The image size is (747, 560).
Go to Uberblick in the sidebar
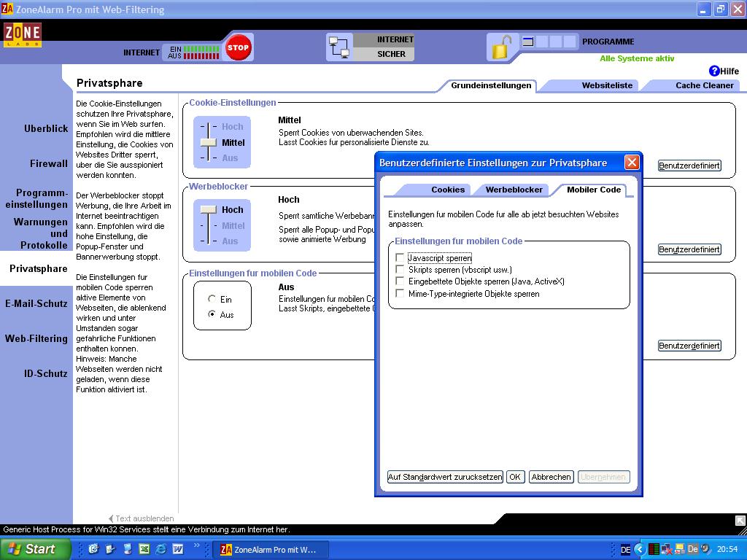click(x=46, y=128)
